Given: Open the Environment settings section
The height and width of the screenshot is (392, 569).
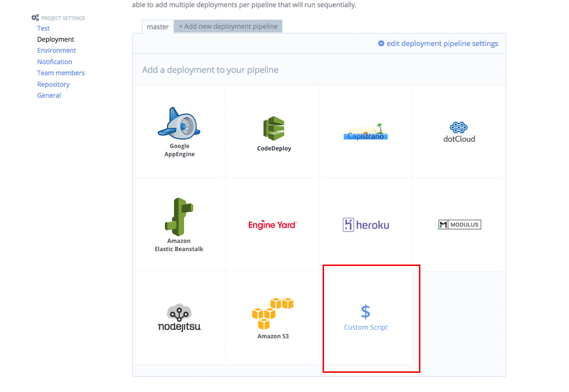Looking at the screenshot, I should [56, 50].
